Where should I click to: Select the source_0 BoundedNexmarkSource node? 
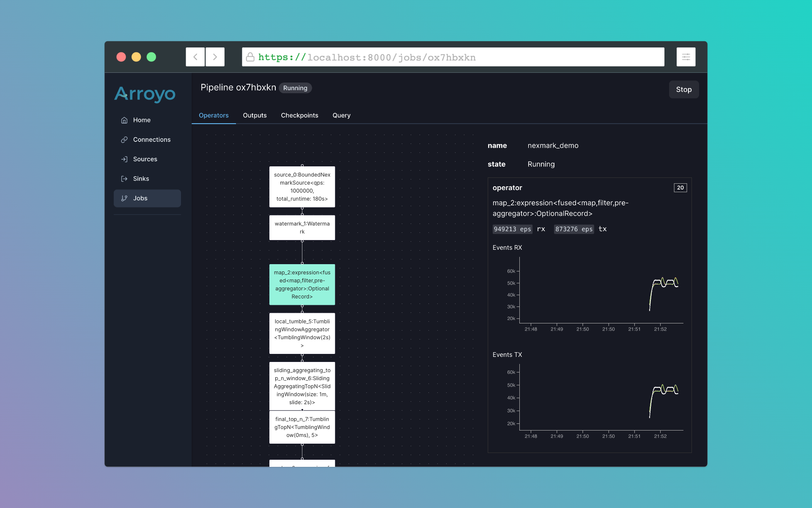pyautogui.click(x=302, y=187)
